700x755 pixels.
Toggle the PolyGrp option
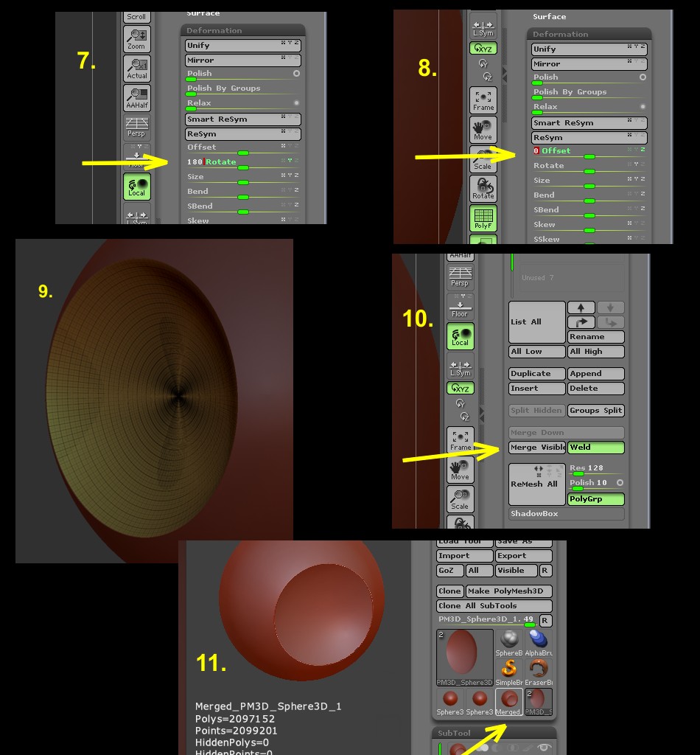click(596, 499)
